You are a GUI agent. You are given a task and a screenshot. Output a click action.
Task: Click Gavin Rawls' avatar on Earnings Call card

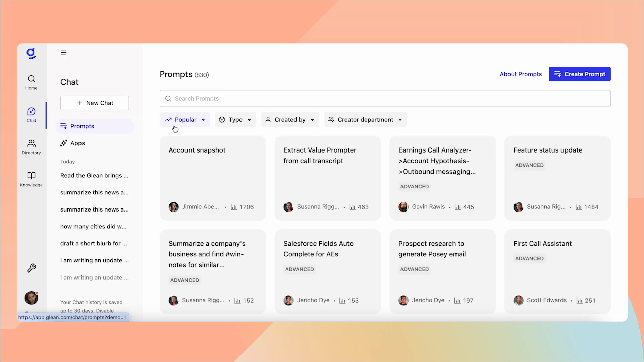pyautogui.click(x=404, y=207)
